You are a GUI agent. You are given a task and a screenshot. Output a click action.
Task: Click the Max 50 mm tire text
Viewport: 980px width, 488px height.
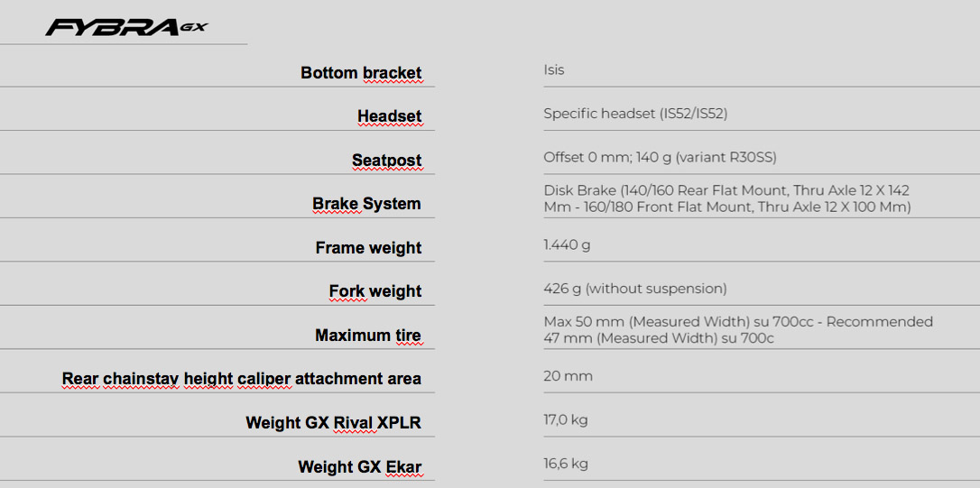pyautogui.click(x=738, y=330)
